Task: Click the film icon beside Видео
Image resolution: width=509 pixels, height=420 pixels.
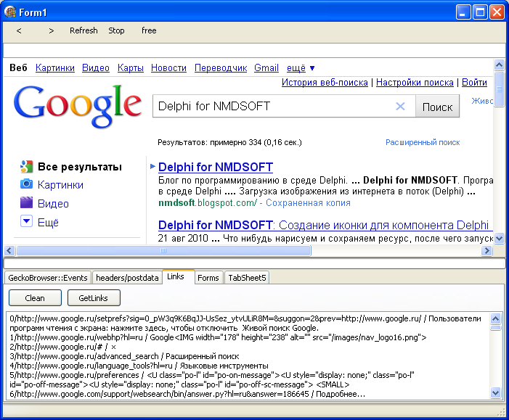Action: (26, 202)
